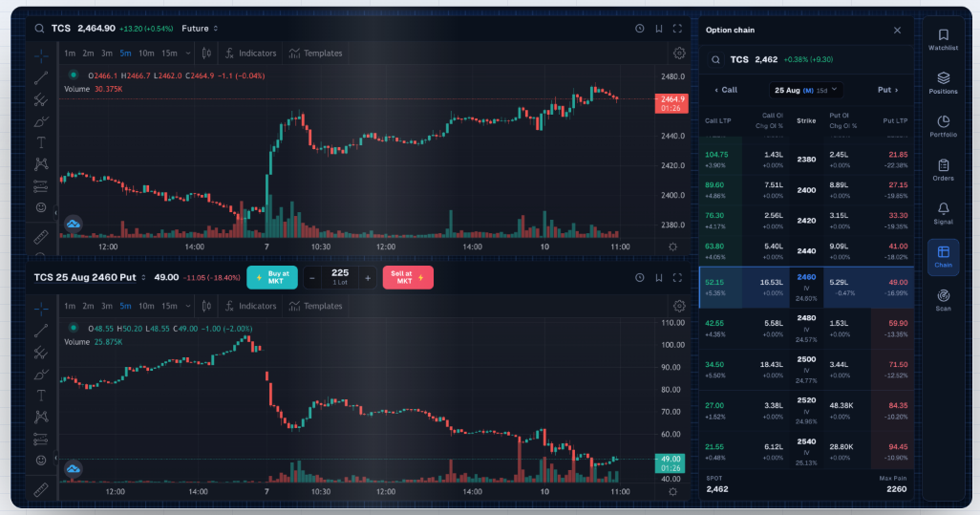The height and width of the screenshot is (515, 980).
Task: Open the Future instrument type dropdown
Action: (x=200, y=29)
